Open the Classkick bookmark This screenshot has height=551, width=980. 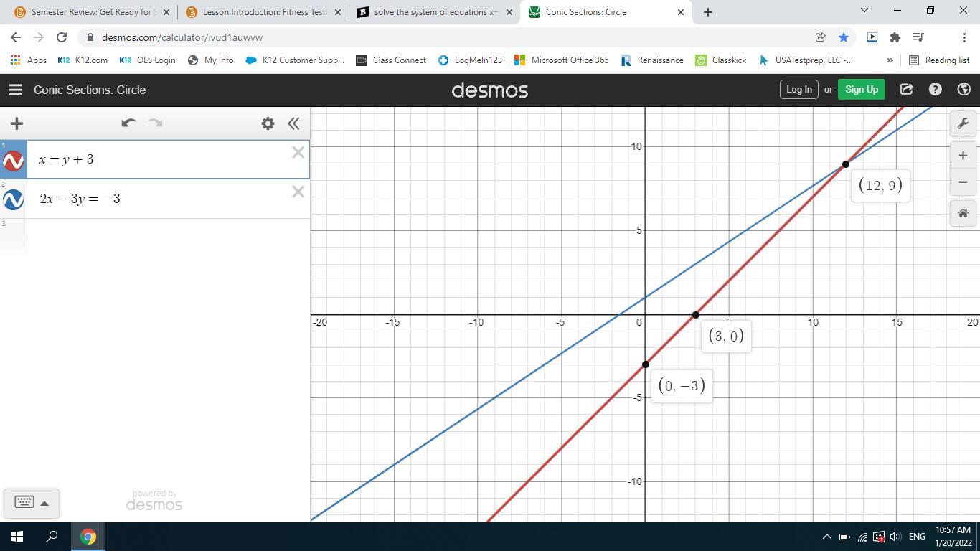pyautogui.click(x=721, y=60)
